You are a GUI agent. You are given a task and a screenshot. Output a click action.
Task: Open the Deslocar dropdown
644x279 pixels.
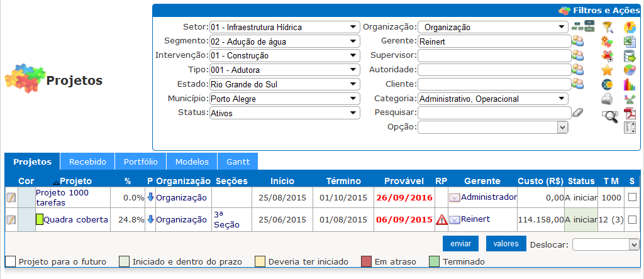pos(606,244)
